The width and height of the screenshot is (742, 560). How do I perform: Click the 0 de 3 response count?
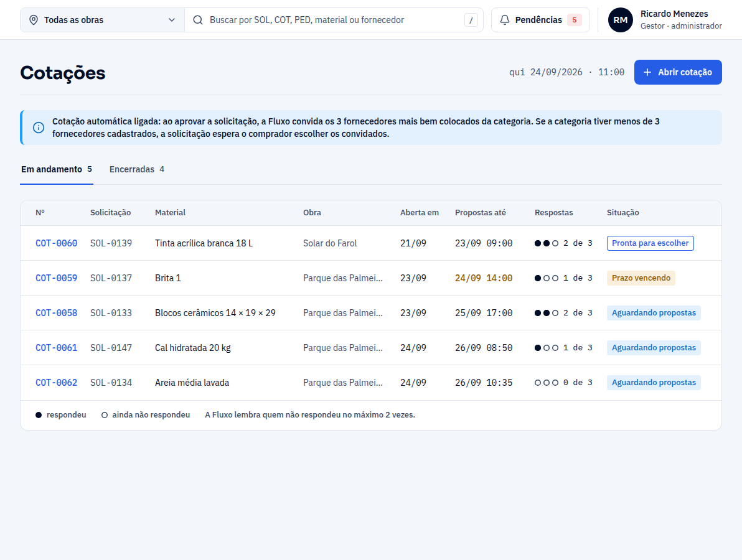(x=578, y=383)
